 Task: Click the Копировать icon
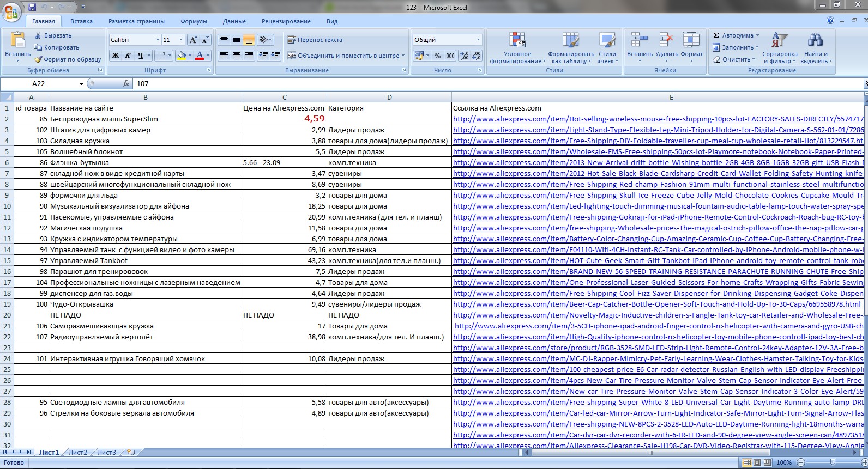click(x=38, y=47)
